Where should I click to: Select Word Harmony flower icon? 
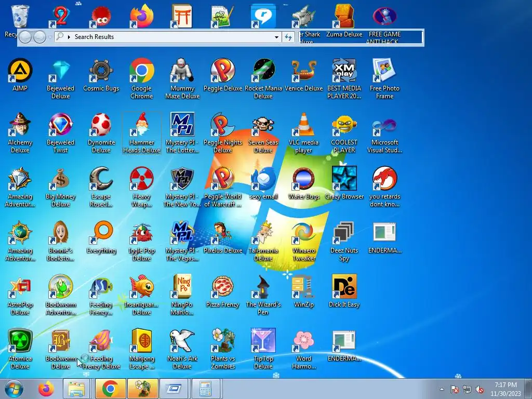tap(303, 349)
